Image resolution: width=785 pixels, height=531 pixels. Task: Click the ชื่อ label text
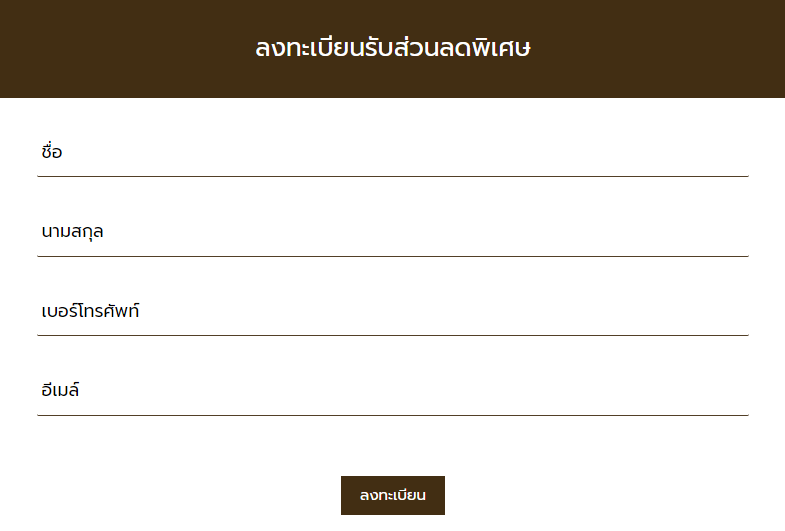coord(52,152)
